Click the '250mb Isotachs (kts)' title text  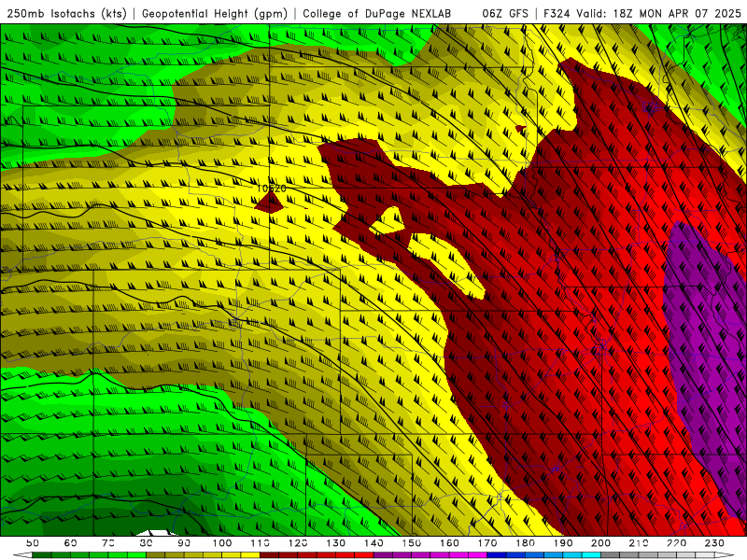pyautogui.click(x=66, y=14)
